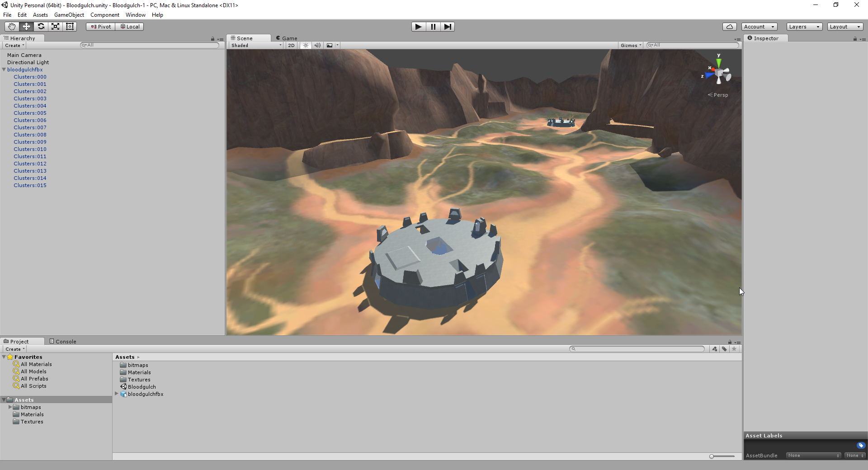
Task: Expand the bloodgulchfbx asset in list
Action: [117, 394]
